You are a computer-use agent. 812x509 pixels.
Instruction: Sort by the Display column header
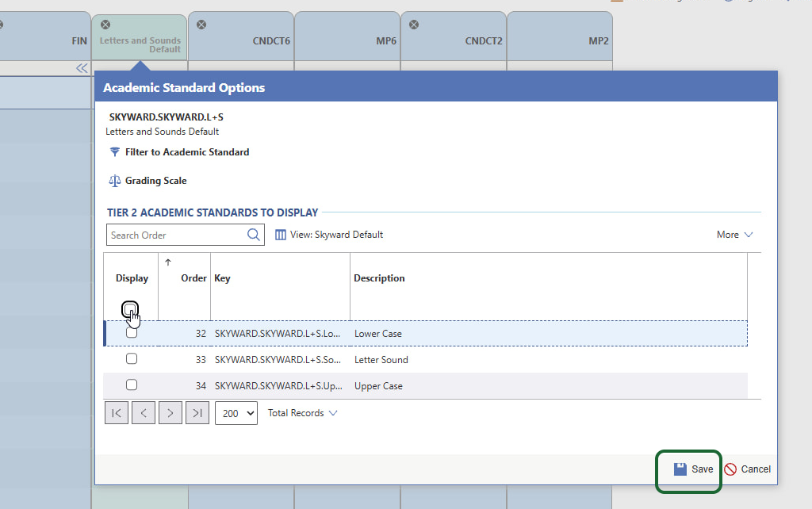[132, 278]
